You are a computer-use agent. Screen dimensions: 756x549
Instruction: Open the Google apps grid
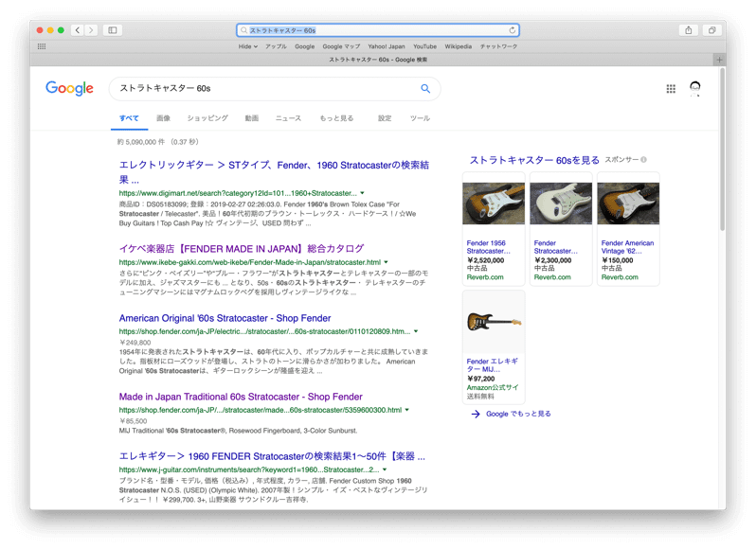pos(671,89)
